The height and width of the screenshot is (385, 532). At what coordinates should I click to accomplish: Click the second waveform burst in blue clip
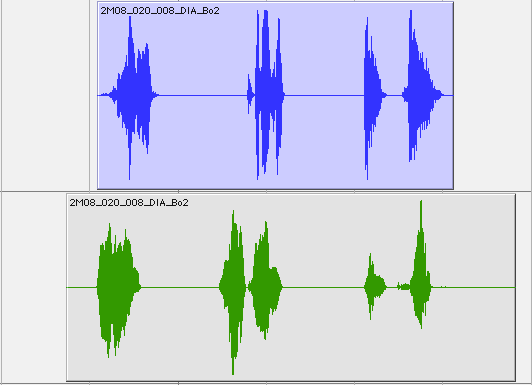[266, 95]
